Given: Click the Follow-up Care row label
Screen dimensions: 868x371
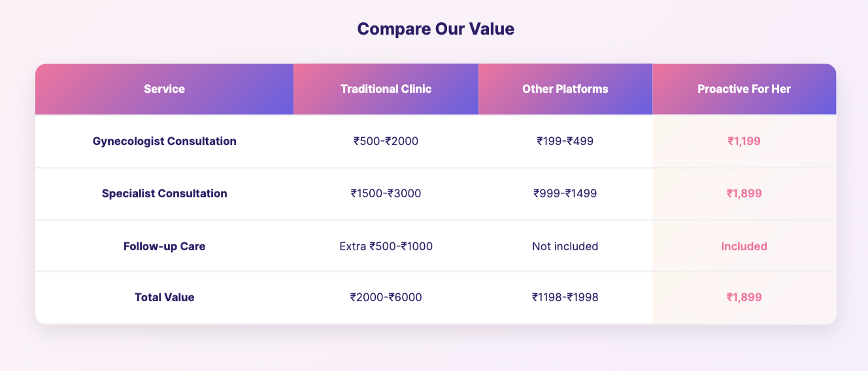Looking at the screenshot, I should pyautogui.click(x=164, y=246).
